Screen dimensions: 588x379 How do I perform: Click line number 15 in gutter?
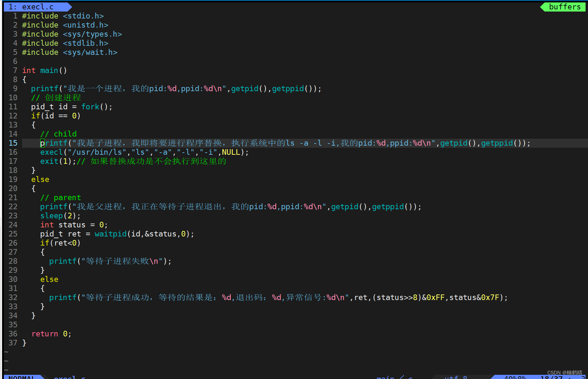[13, 143]
